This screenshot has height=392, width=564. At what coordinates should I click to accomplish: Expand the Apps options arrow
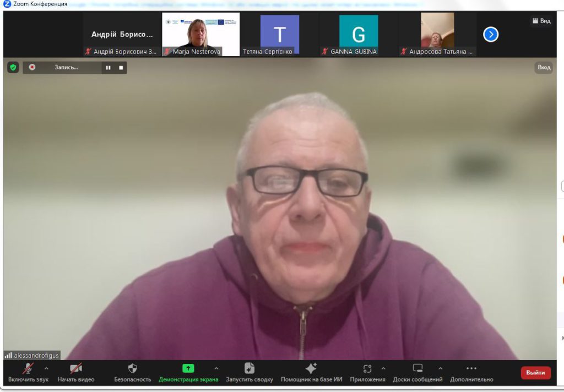coord(383,368)
